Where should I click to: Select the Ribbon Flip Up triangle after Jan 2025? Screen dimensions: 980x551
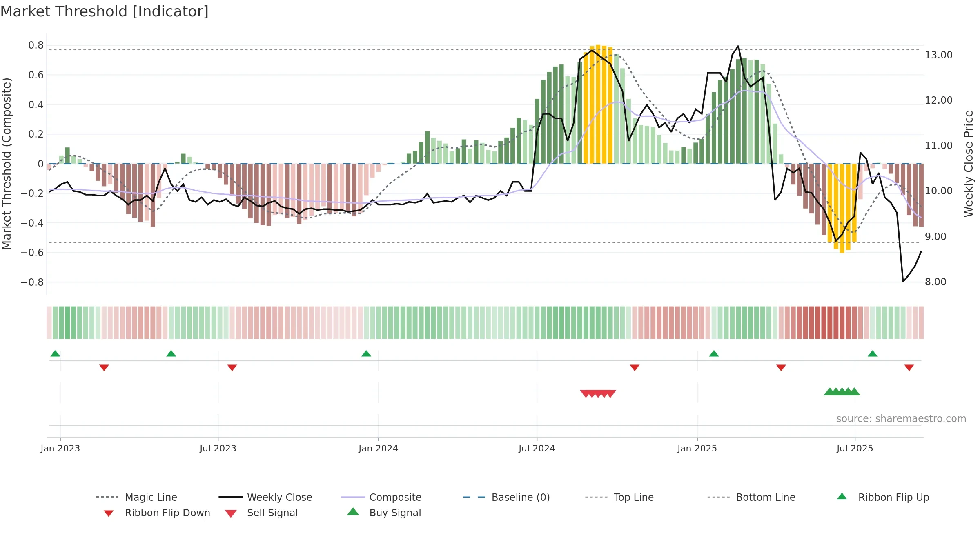click(x=714, y=353)
